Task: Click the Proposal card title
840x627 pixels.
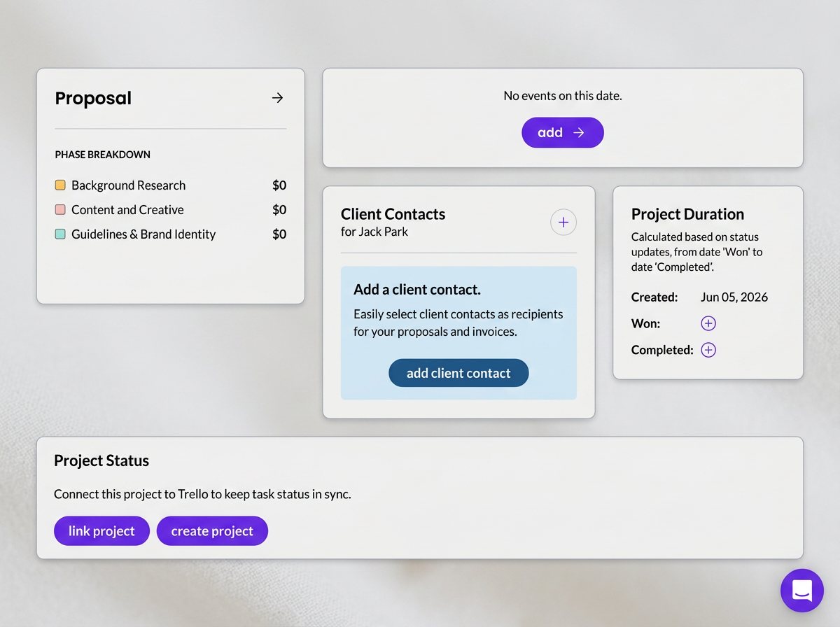Action: coord(93,99)
